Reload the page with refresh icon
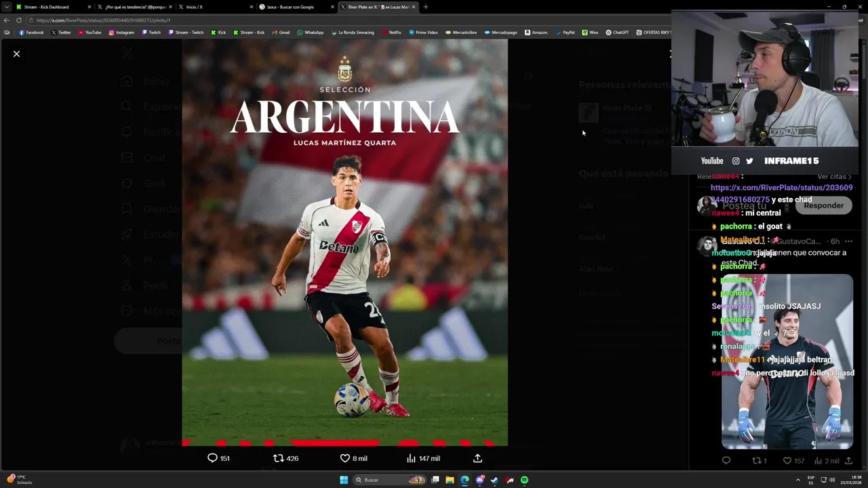The width and height of the screenshot is (868, 488). point(19,20)
